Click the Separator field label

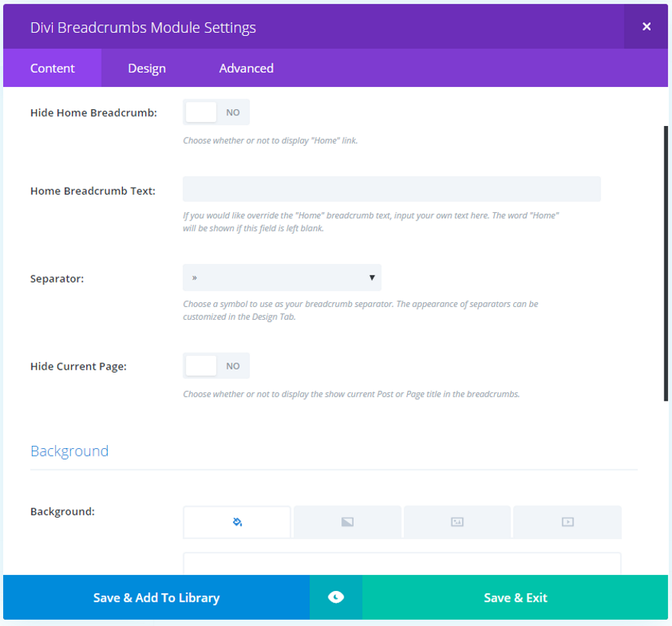[57, 279]
